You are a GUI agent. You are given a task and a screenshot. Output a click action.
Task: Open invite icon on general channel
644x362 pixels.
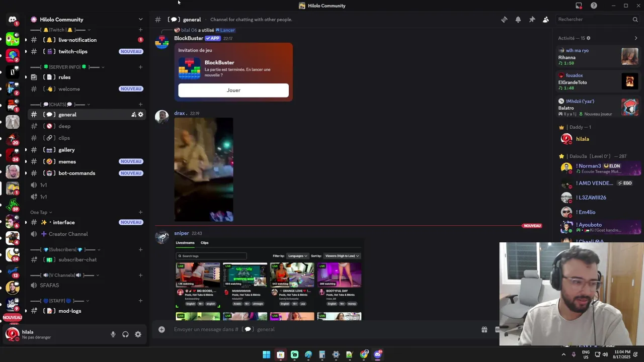pyautogui.click(x=134, y=115)
